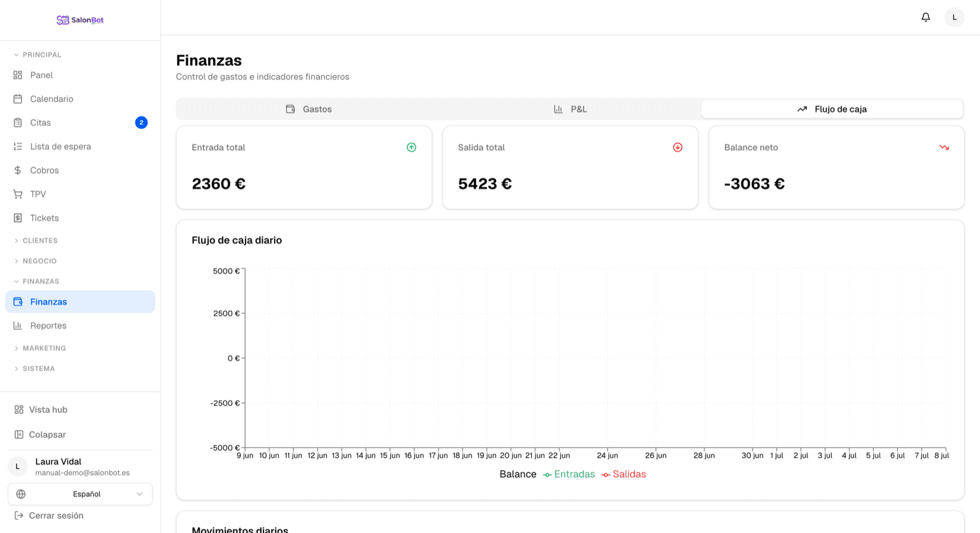
Task: Click the manual-demo@salonbot.es email
Action: (83, 473)
